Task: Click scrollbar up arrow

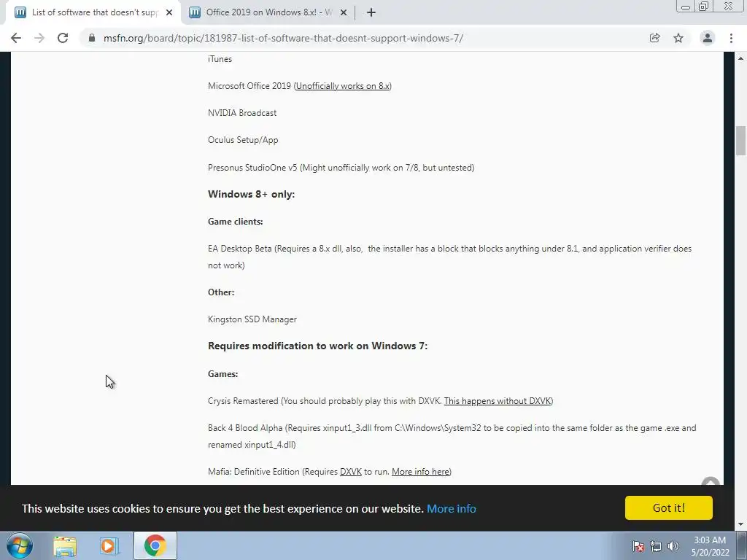Action: 740,58
